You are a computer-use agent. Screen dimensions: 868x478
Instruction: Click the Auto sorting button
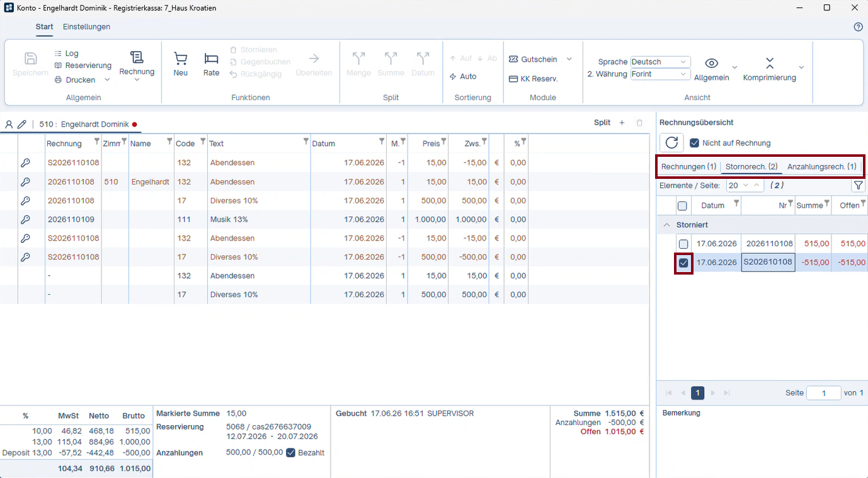463,76
